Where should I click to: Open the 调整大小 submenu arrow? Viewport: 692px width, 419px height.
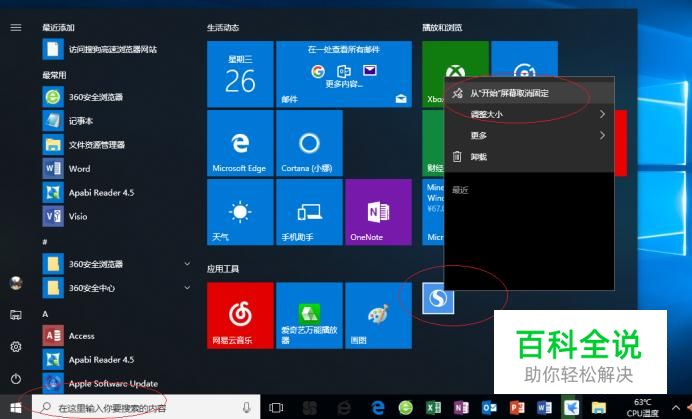click(602, 114)
